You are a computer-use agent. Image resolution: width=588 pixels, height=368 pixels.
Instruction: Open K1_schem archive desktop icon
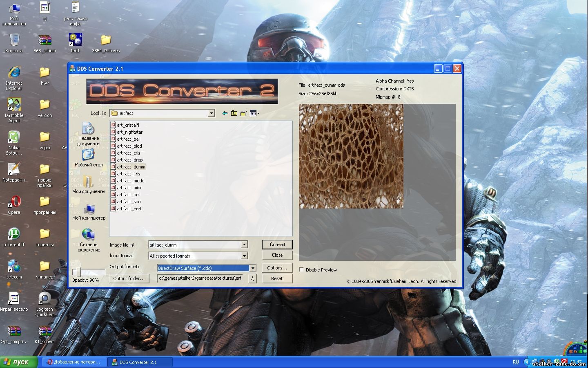(45, 334)
